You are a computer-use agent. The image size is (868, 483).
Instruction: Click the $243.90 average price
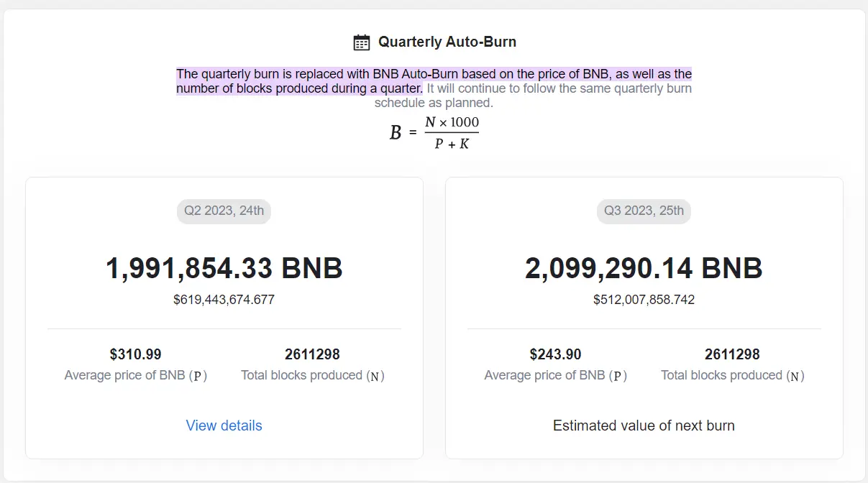tap(556, 354)
